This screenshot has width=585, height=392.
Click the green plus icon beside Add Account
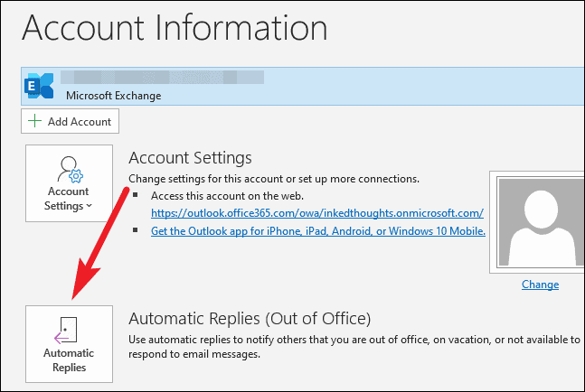tap(34, 121)
